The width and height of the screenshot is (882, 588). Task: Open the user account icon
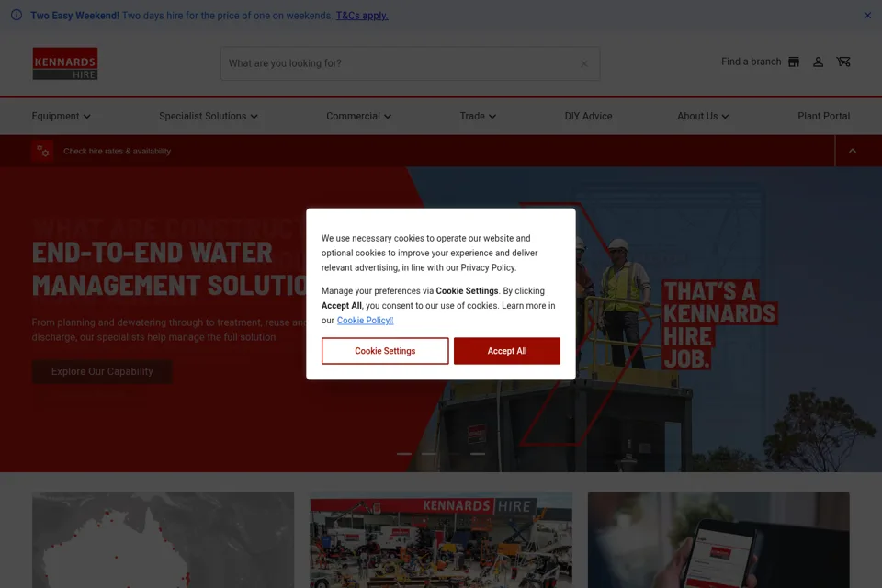pyautogui.click(x=818, y=62)
